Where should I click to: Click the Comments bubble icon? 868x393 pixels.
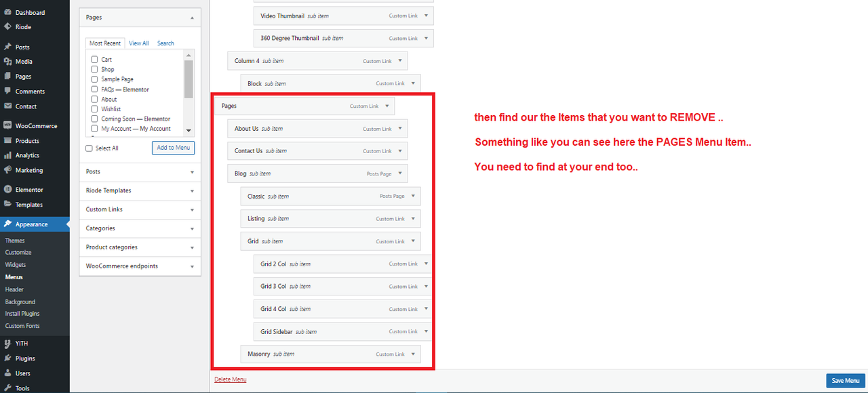(7, 91)
